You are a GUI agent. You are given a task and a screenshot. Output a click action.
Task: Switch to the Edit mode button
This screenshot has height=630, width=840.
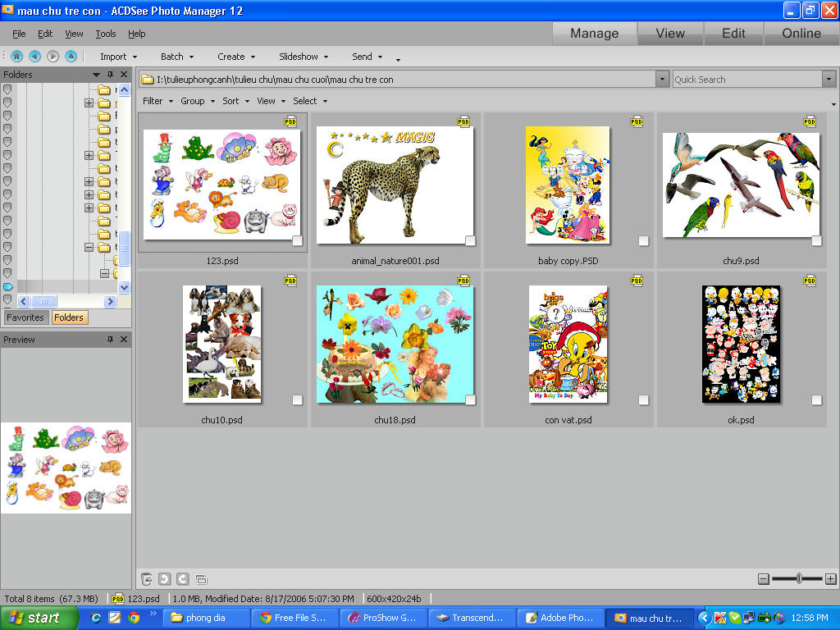[733, 33]
